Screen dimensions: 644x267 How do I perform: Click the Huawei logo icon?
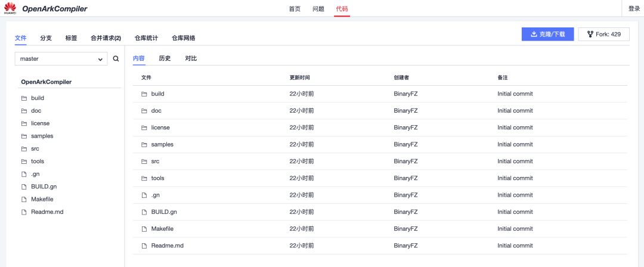[10, 8]
